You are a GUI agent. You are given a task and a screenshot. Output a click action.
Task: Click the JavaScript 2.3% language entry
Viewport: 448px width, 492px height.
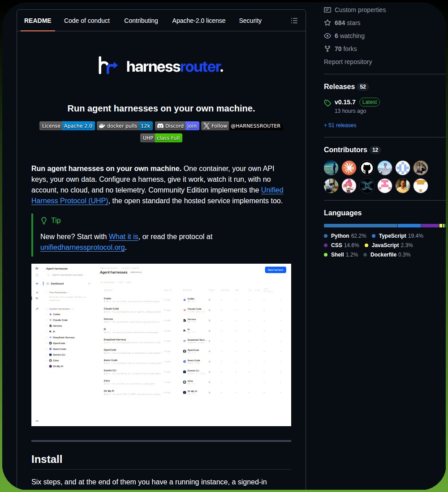(389, 245)
